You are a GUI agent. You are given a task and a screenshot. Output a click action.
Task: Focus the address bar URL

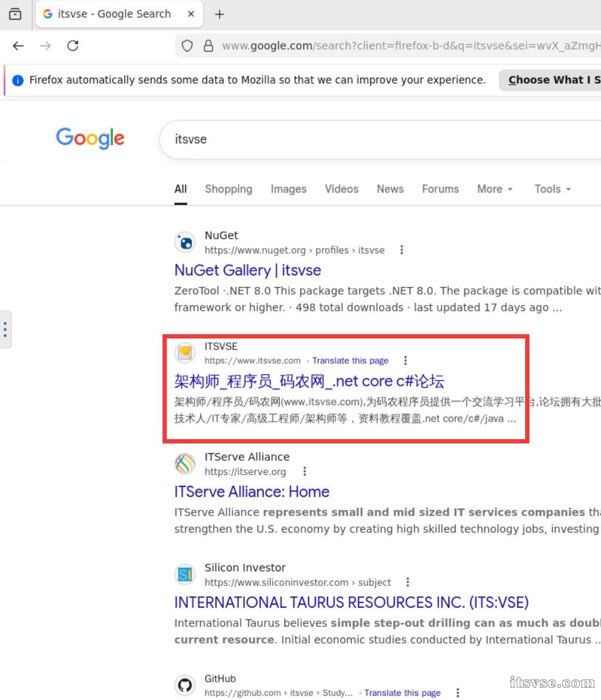411,45
